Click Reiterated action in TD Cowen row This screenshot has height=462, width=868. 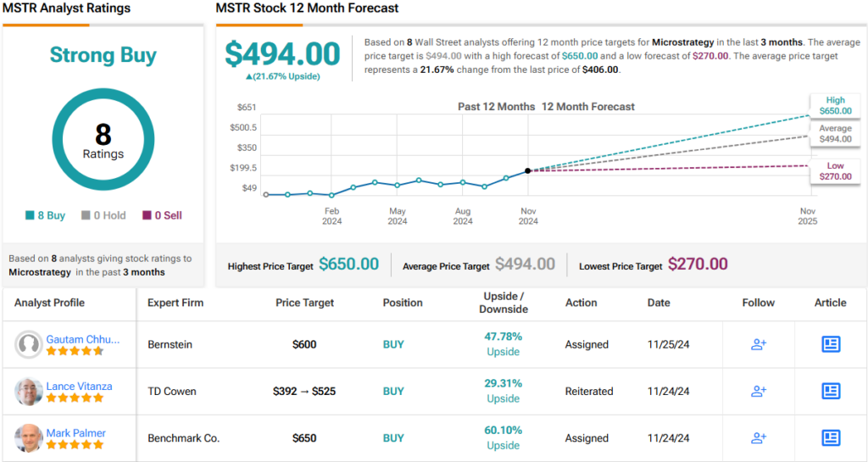pyautogui.click(x=589, y=391)
